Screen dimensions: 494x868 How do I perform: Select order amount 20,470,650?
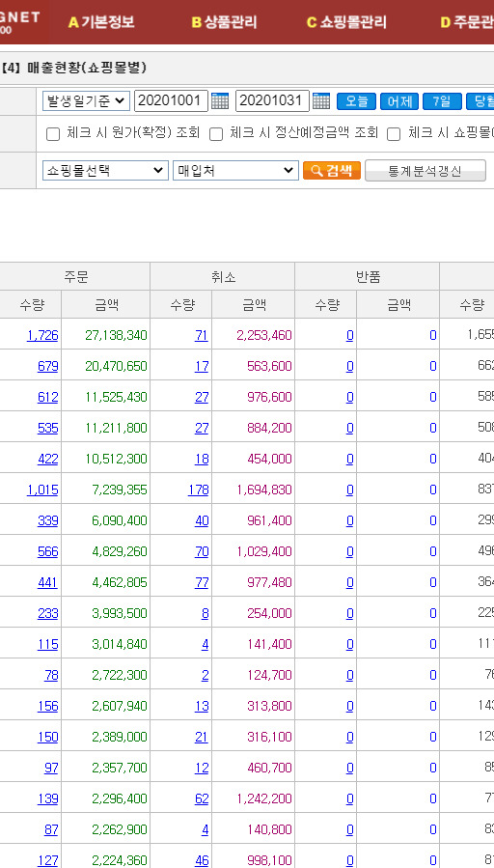tap(116, 367)
